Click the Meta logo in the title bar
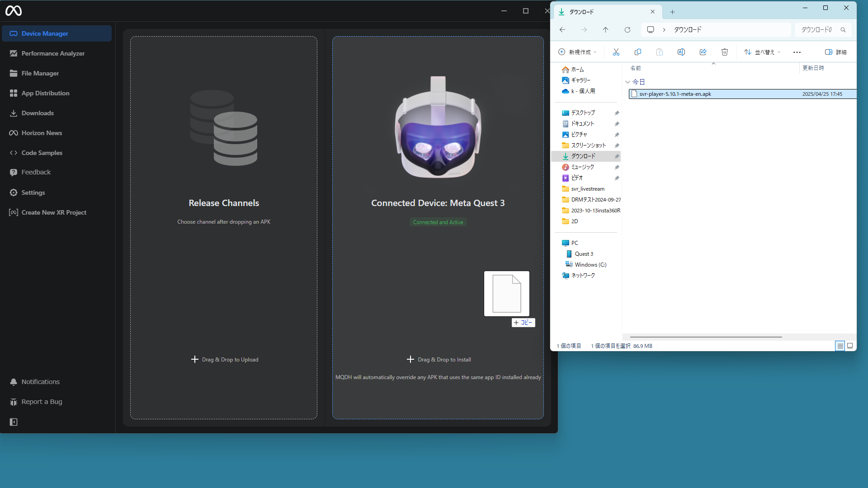This screenshot has width=868, height=488. coord(14,10)
